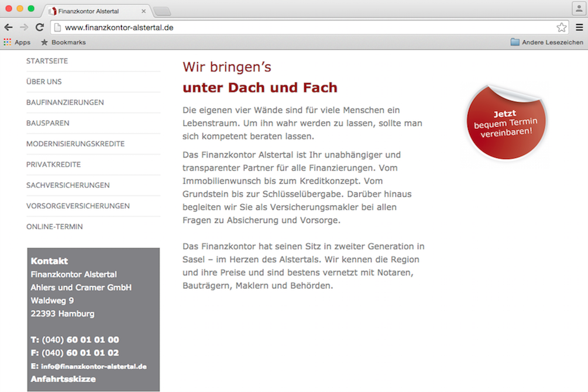Reload the current page
This screenshot has height=392, width=588.
pos(40,27)
